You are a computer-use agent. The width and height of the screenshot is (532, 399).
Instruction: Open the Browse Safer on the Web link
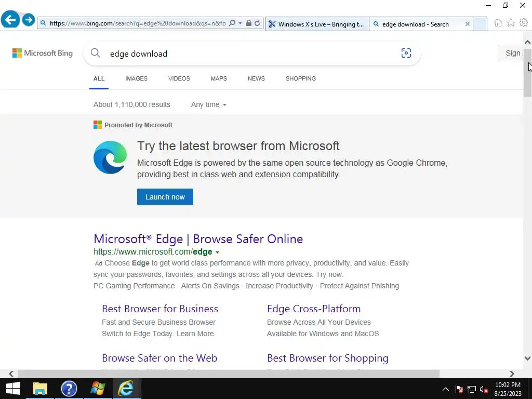[x=159, y=358]
